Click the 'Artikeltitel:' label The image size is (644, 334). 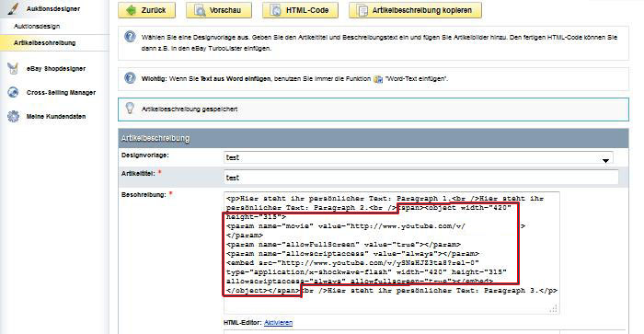pyautogui.click(x=138, y=174)
